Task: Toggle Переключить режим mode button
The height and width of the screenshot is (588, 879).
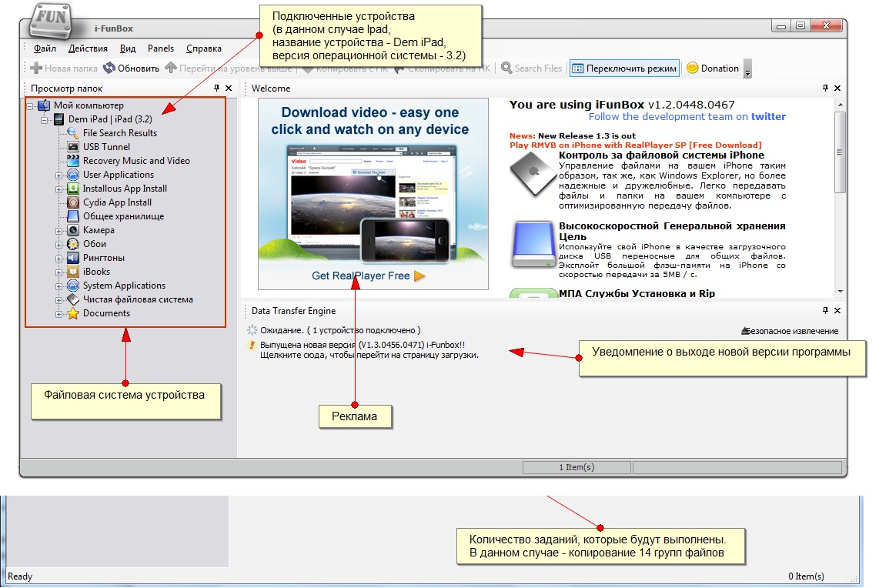Action: point(624,68)
